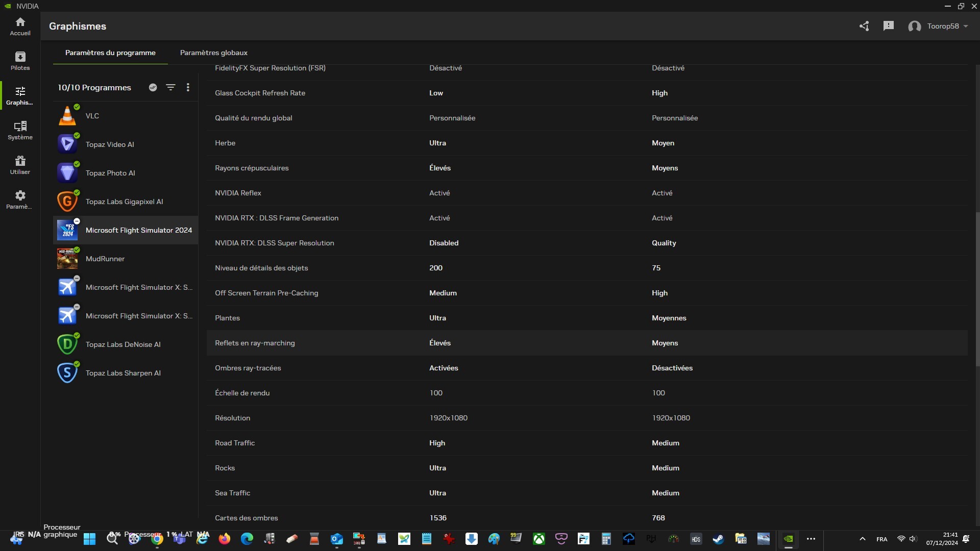Go to Accueil home in sidebar
Screen dimensions: 980x551
20,26
